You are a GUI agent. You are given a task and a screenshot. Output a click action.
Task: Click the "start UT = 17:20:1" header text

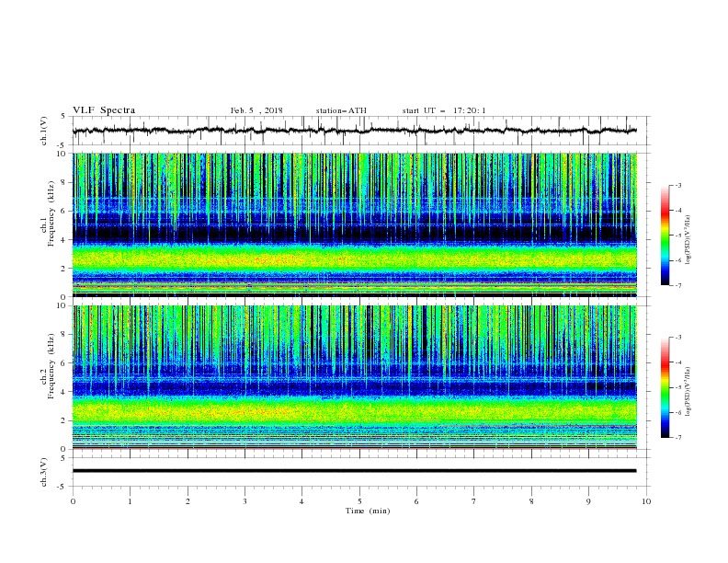pyautogui.click(x=444, y=110)
